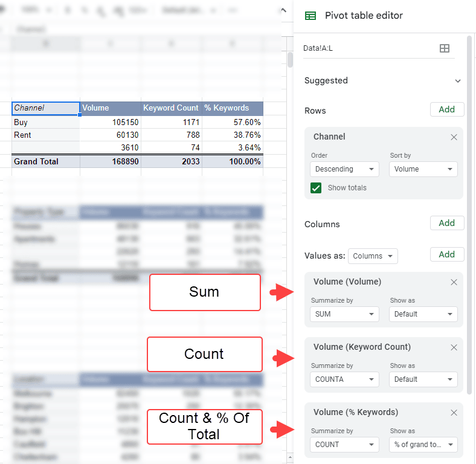
Task: Collapse the toolbar with the up chevron
Action: pos(283,10)
